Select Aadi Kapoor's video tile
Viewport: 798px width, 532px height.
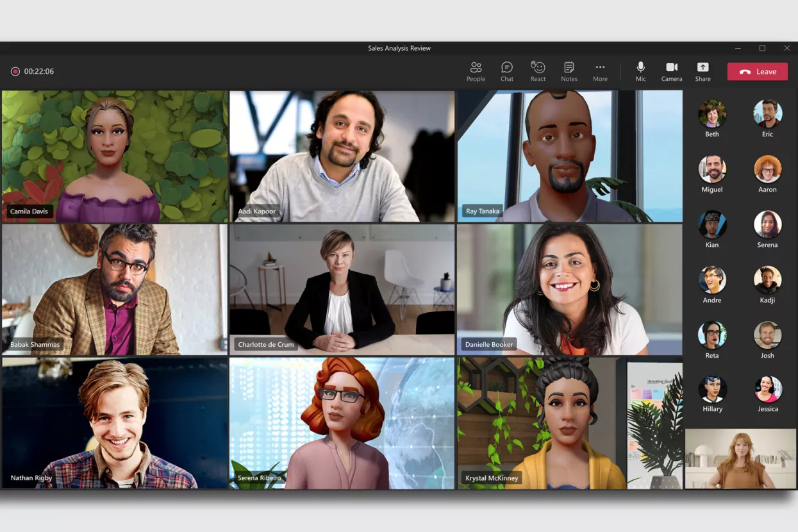pyautogui.click(x=342, y=156)
